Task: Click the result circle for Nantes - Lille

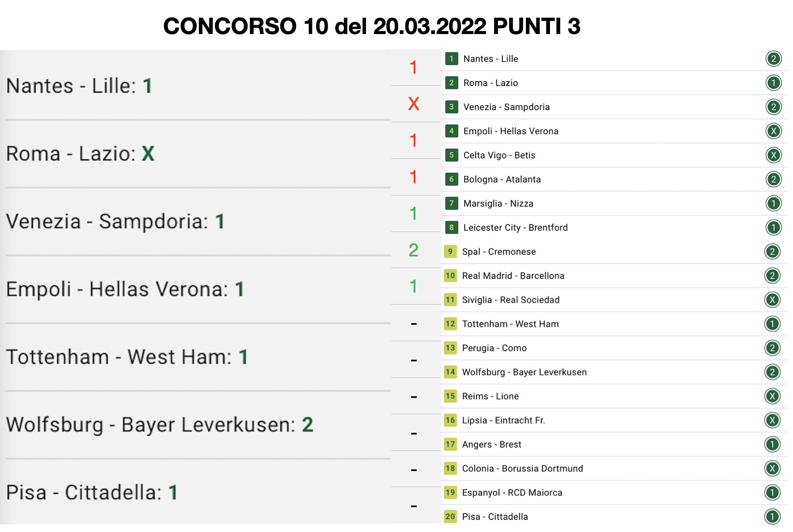Action: (773, 59)
